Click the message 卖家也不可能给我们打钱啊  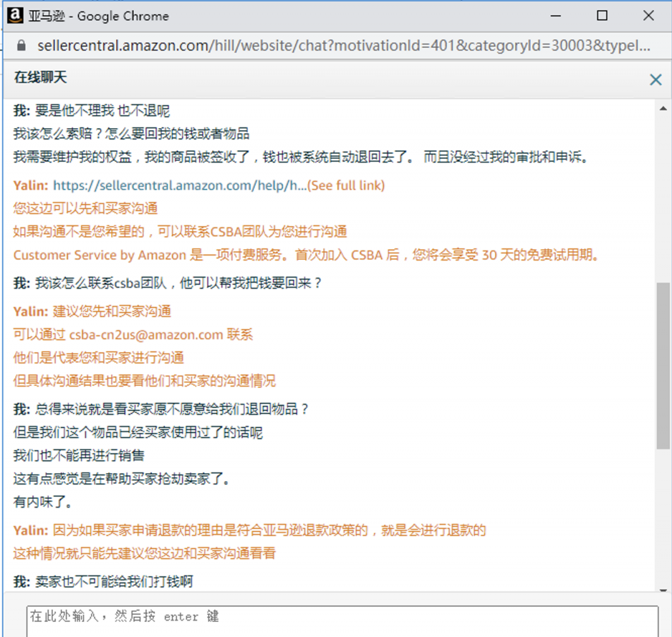tap(114, 581)
